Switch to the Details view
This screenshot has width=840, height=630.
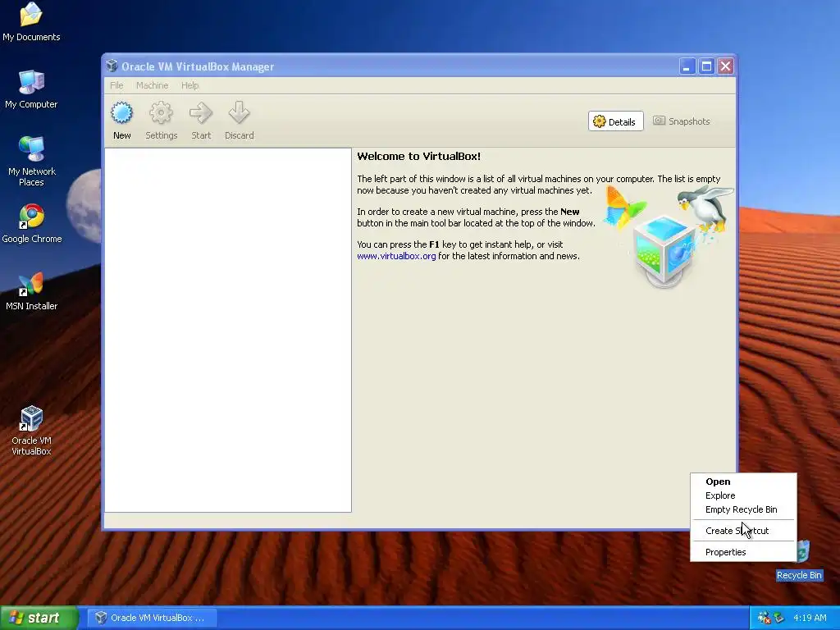pos(615,121)
